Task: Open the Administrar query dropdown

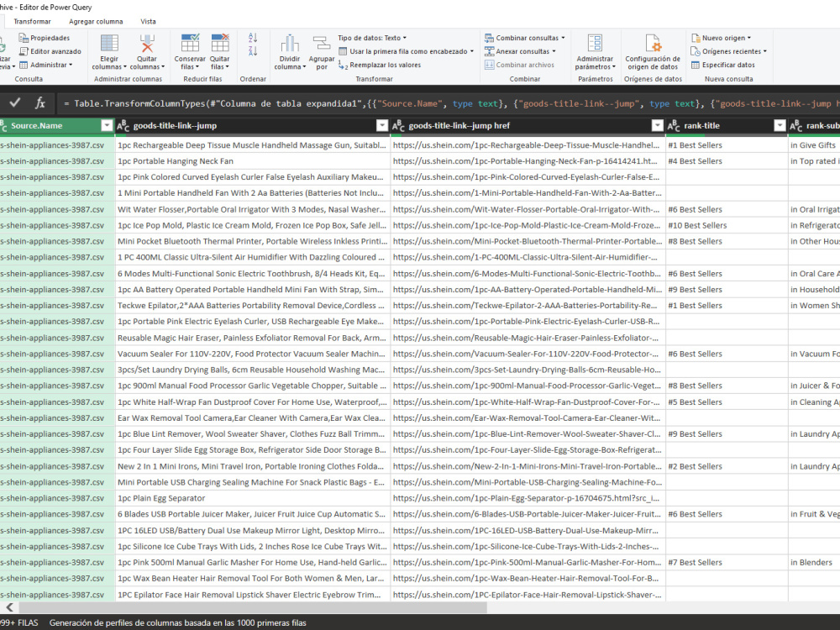Action: pos(45,65)
